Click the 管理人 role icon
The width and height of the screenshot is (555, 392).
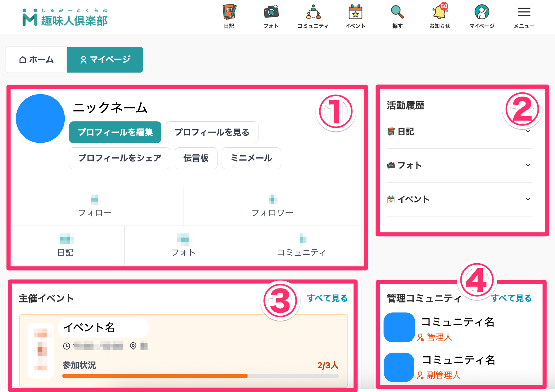[x=421, y=337]
